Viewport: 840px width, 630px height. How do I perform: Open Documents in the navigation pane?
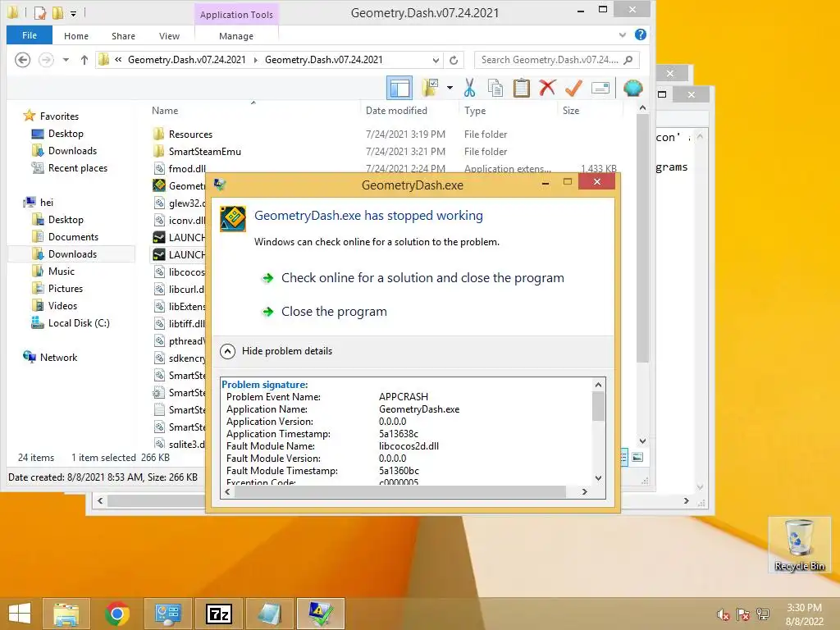click(x=73, y=237)
